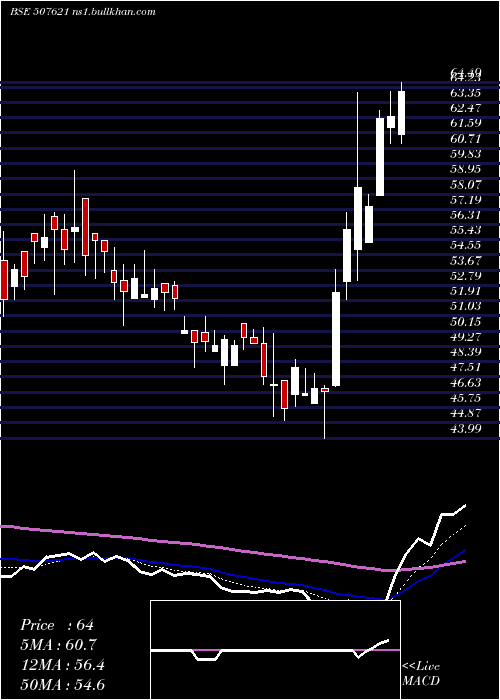
Task: Click the 56.31 price axis label
Action: tap(465, 215)
